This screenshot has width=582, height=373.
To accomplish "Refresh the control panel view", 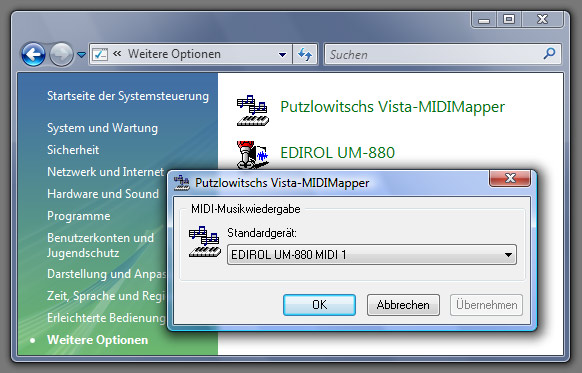I will click(305, 55).
